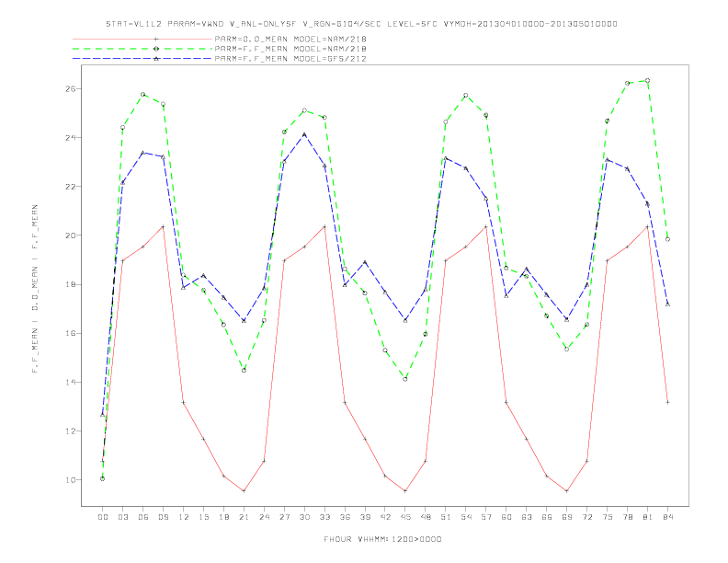The image size is (728, 563).
Task: Click the x-axis tick label 42
Action: 385,517
